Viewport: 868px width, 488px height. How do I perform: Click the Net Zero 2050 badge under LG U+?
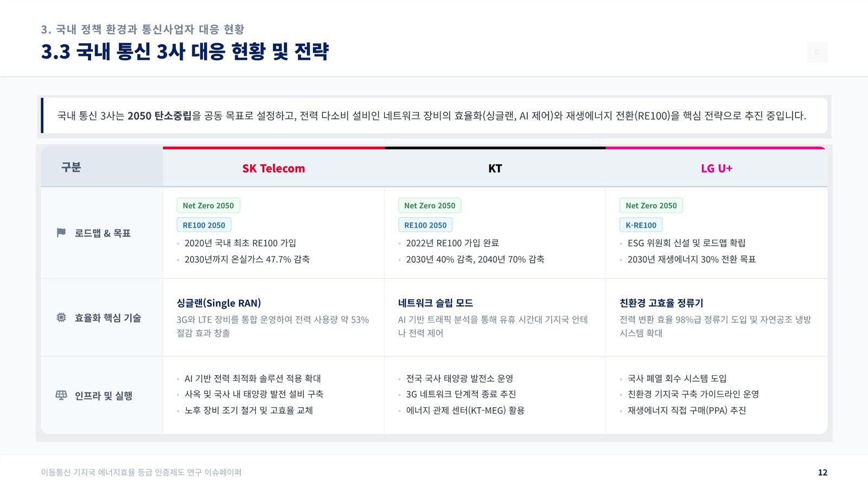[651, 206]
